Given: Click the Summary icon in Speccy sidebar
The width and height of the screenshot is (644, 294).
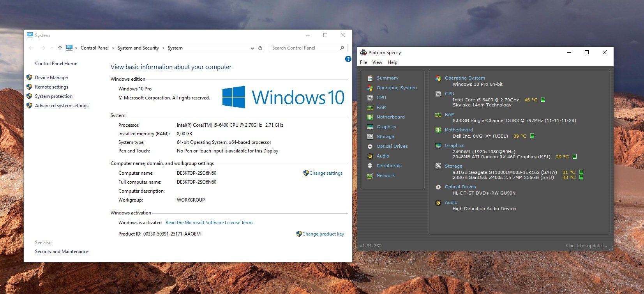Looking at the screenshot, I should pyautogui.click(x=370, y=78).
